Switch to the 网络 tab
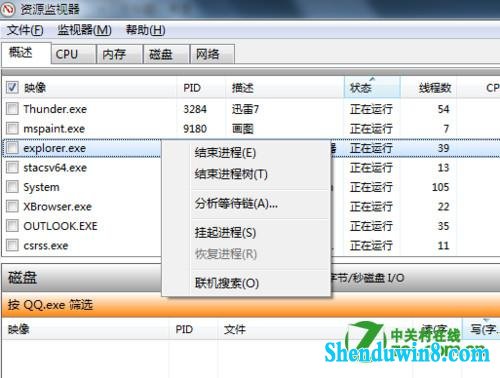 [212, 54]
